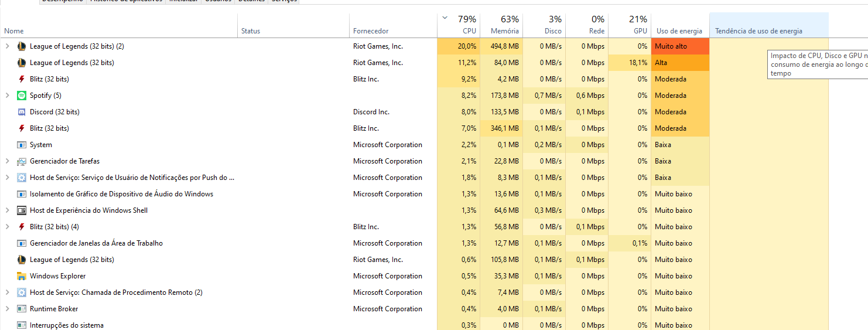Click the Gerenciador de Tarefas icon
This screenshot has height=330, width=868.
pos(22,161)
